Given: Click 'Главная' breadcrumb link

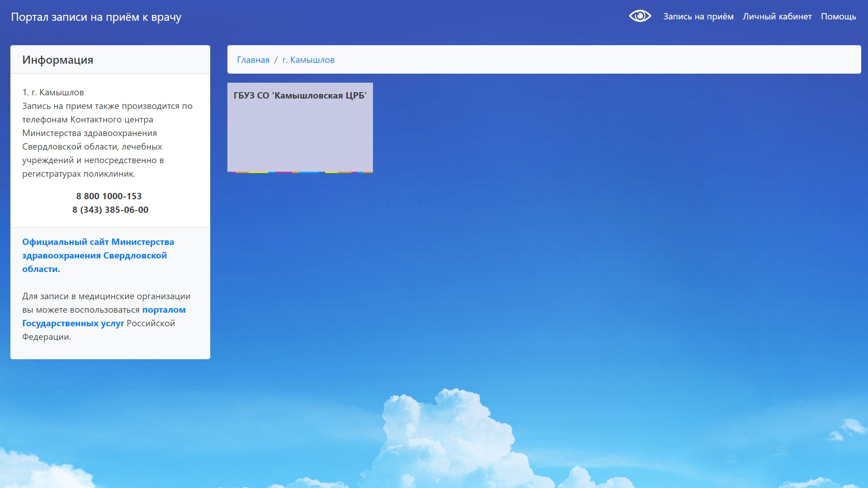Looking at the screenshot, I should click(x=253, y=59).
